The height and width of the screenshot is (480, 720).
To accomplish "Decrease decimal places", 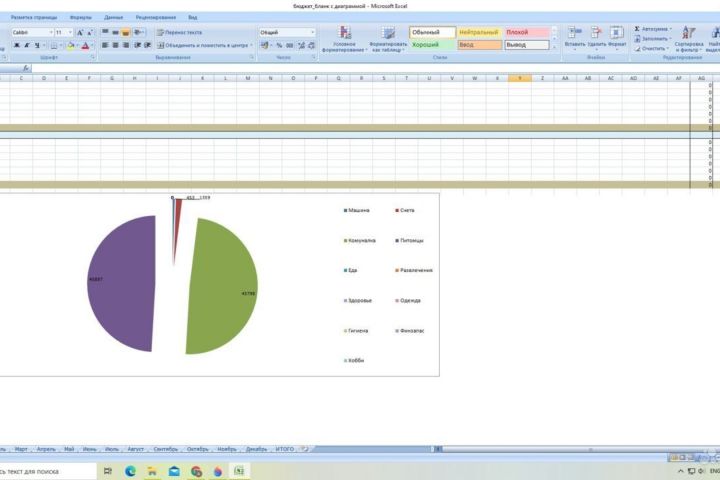I will [311, 45].
